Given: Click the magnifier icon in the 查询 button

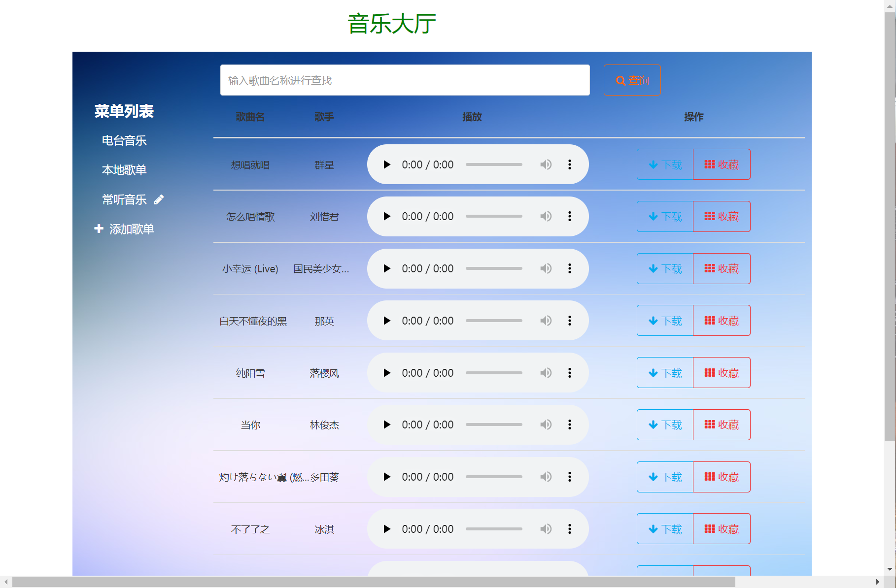Looking at the screenshot, I should point(620,80).
